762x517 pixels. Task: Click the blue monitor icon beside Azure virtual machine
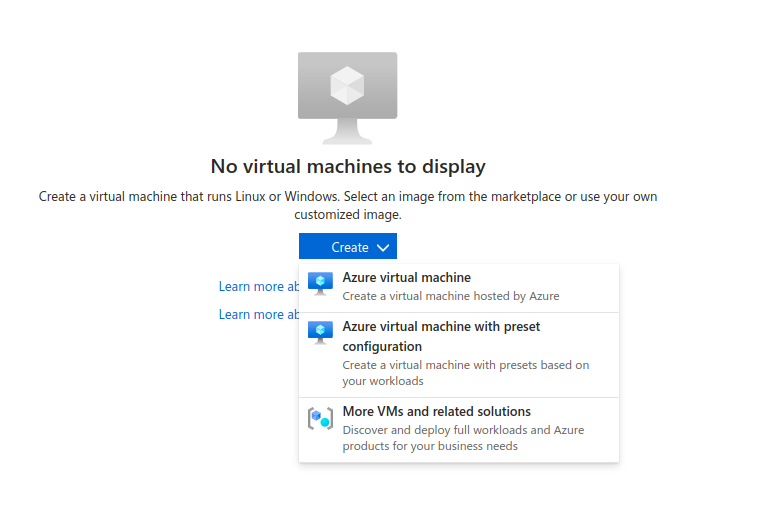point(320,284)
